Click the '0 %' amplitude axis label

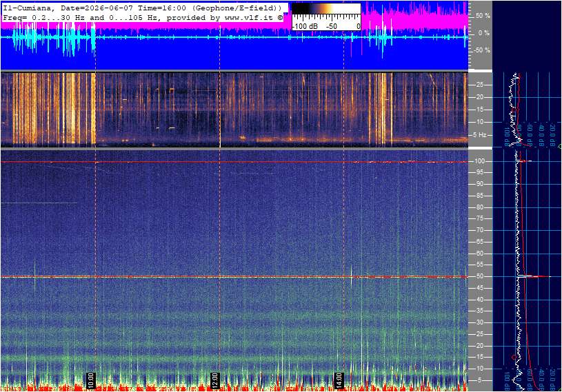(484, 33)
